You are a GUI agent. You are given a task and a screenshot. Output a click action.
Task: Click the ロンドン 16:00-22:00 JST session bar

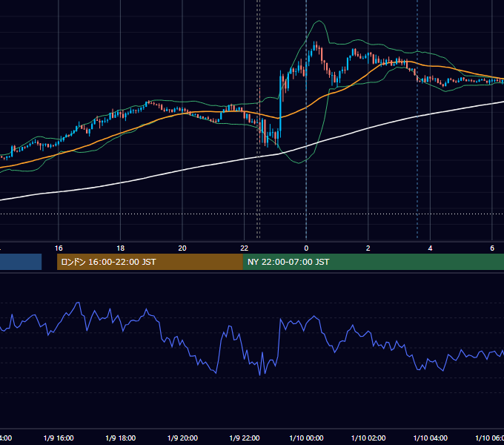click(x=150, y=262)
